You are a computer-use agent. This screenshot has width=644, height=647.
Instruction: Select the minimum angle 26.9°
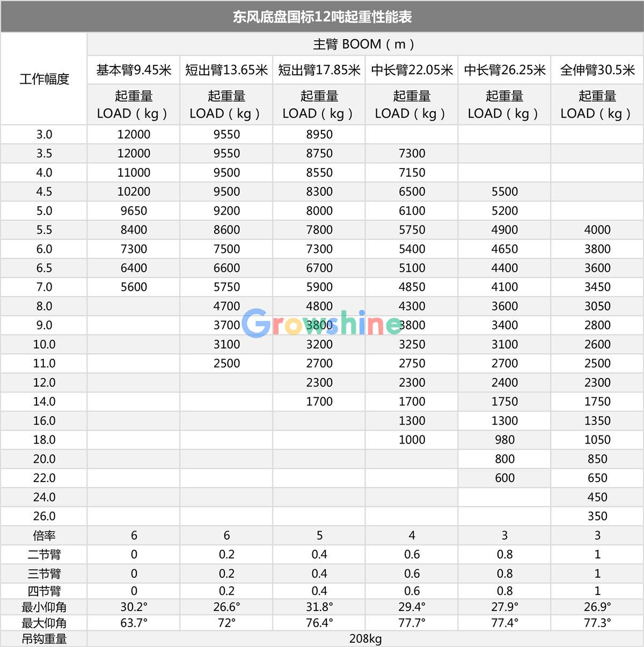tap(597, 607)
